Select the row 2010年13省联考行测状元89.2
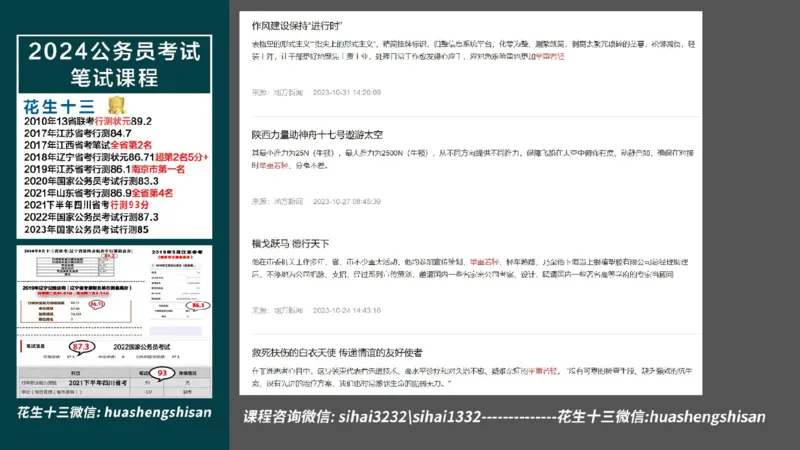800x450 pixels. (x=88, y=121)
